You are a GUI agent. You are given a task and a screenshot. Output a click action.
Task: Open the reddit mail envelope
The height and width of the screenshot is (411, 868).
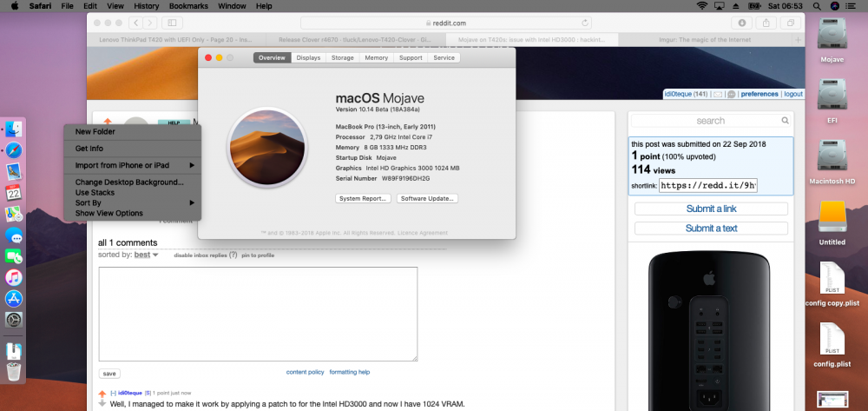[x=718, y=94]
